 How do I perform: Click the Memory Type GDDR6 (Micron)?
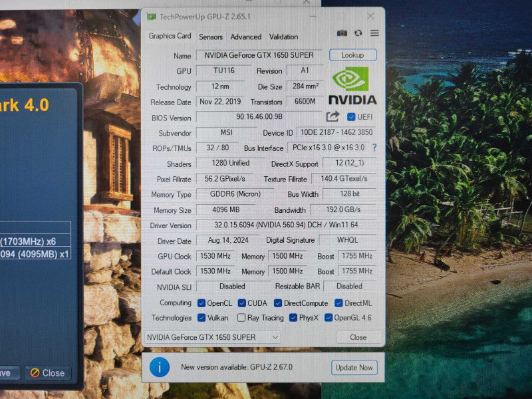pos(235,194)
